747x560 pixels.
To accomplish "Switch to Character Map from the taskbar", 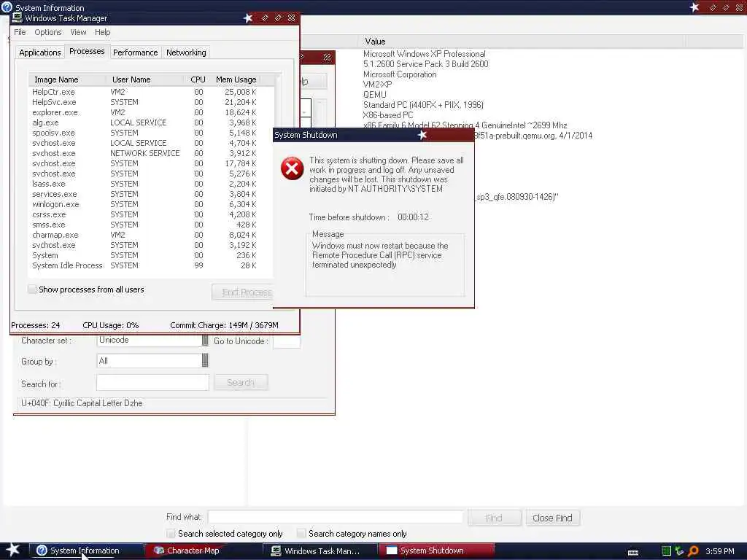I will tap(203, 551).
